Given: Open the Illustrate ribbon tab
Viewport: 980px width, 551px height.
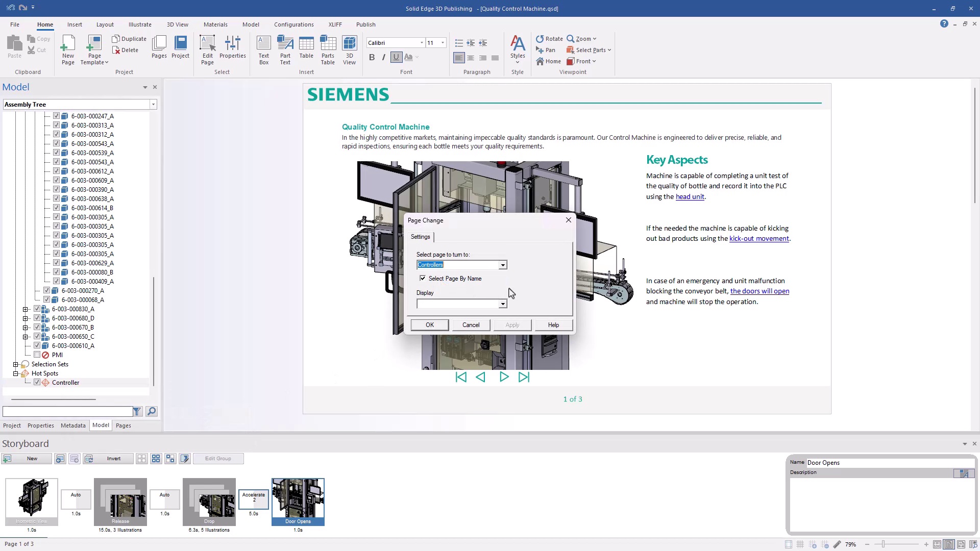Looking at the screenshot, I should (140, 24).
